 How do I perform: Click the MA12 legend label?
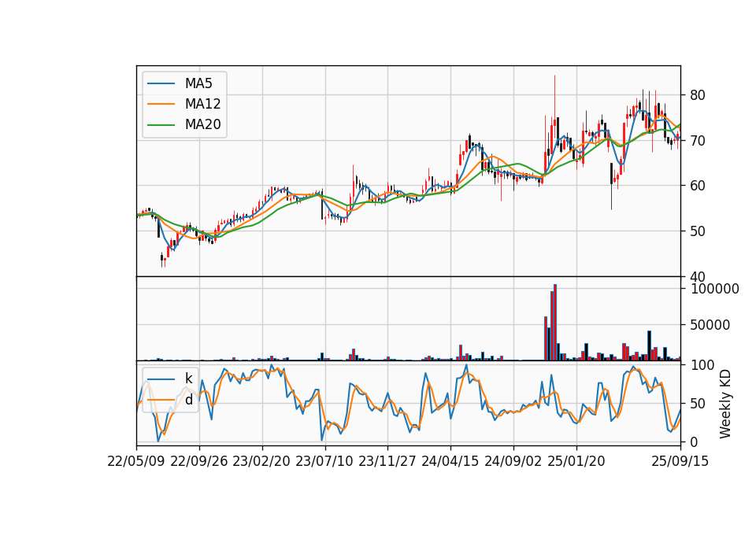[203, 104]
